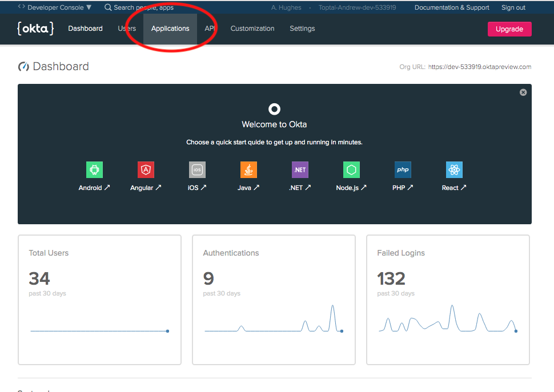Click the Okta logo in header
554x392 pixels.
pyautogui.click(x=35, y=29)
